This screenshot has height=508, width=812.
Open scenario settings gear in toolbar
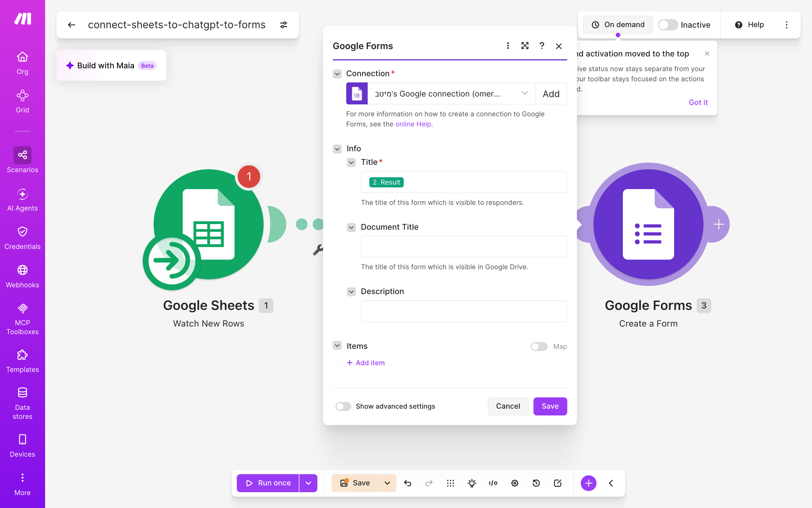(x=515, y=483)
